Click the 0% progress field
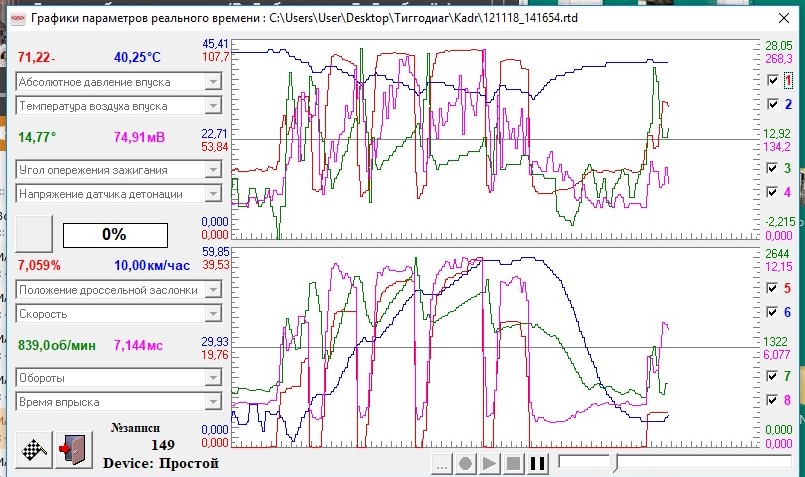This screenshot has width=805, height=477. (x=116, y=235)
